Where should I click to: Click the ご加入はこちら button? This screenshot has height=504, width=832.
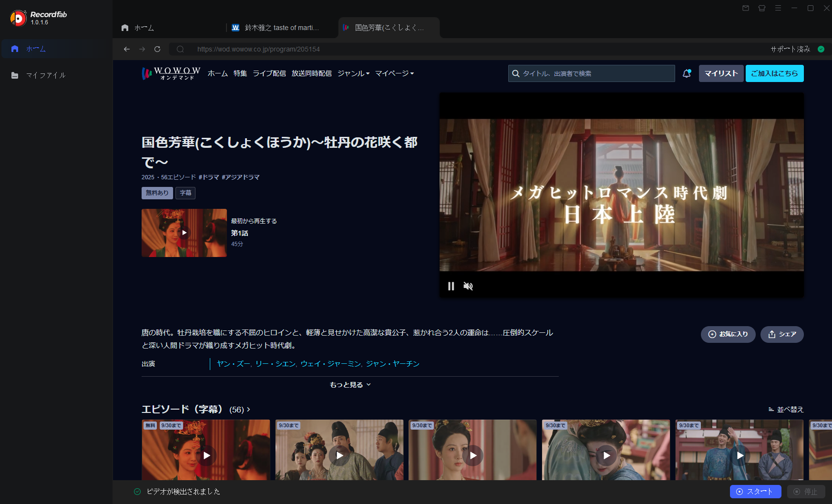point(774,73)
